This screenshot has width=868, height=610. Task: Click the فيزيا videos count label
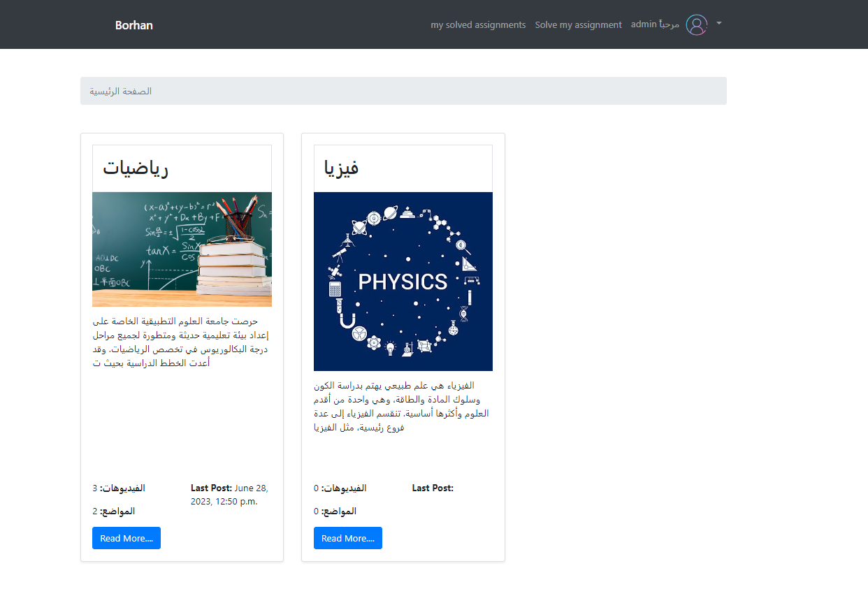[x=340, y=488]
